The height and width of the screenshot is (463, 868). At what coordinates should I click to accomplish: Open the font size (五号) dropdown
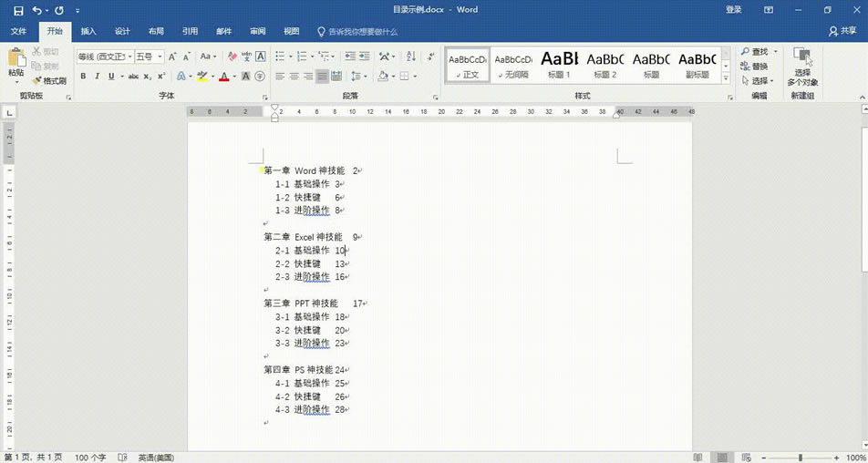(160, 57)
